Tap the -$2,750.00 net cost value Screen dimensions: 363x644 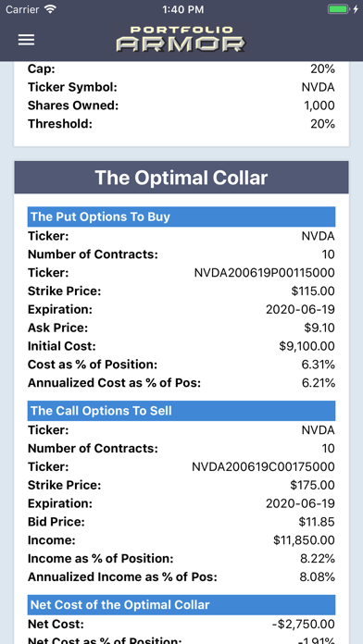click(304, 625)
